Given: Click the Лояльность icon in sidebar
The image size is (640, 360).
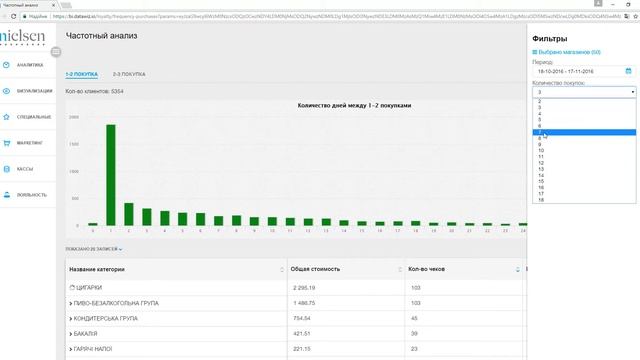Looking at the screenshot, I should coord(6,195).
